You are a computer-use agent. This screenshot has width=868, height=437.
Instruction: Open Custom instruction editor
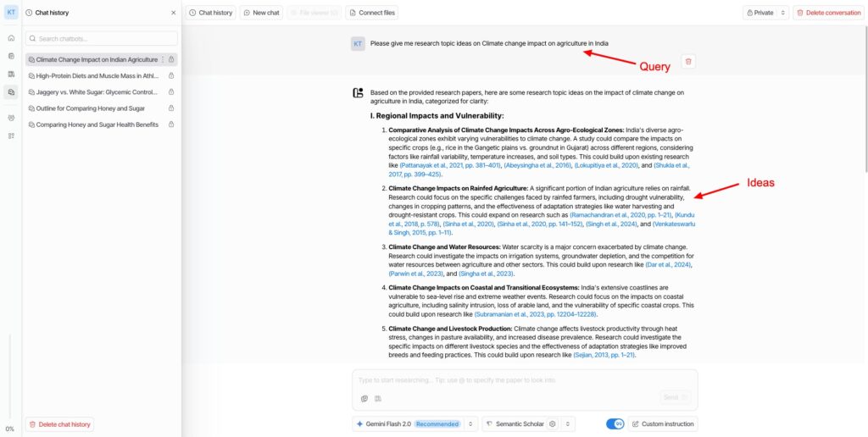click(663, 424)
